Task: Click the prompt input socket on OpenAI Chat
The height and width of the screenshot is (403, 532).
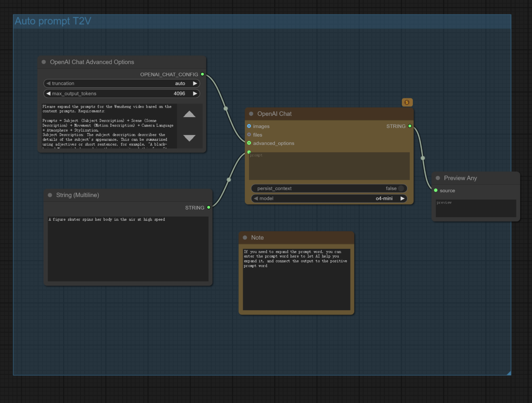Action: point(249,152)
